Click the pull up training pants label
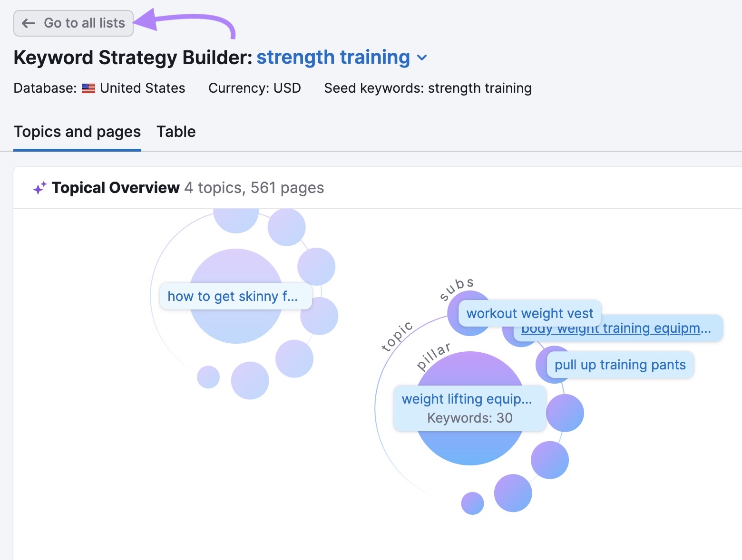 [619, 365]
